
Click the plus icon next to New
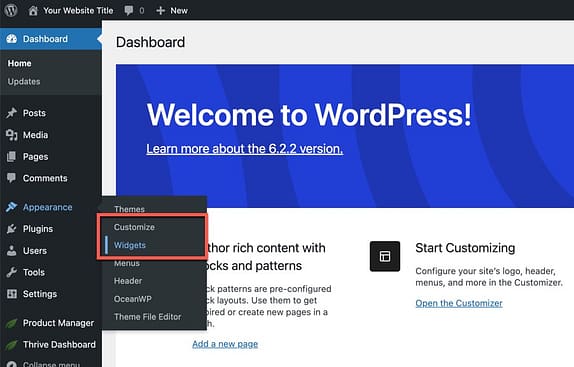click(160, 11)
